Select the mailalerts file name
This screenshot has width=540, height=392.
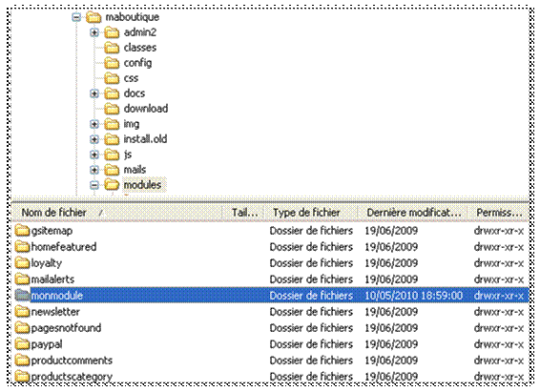coord(52,279)
